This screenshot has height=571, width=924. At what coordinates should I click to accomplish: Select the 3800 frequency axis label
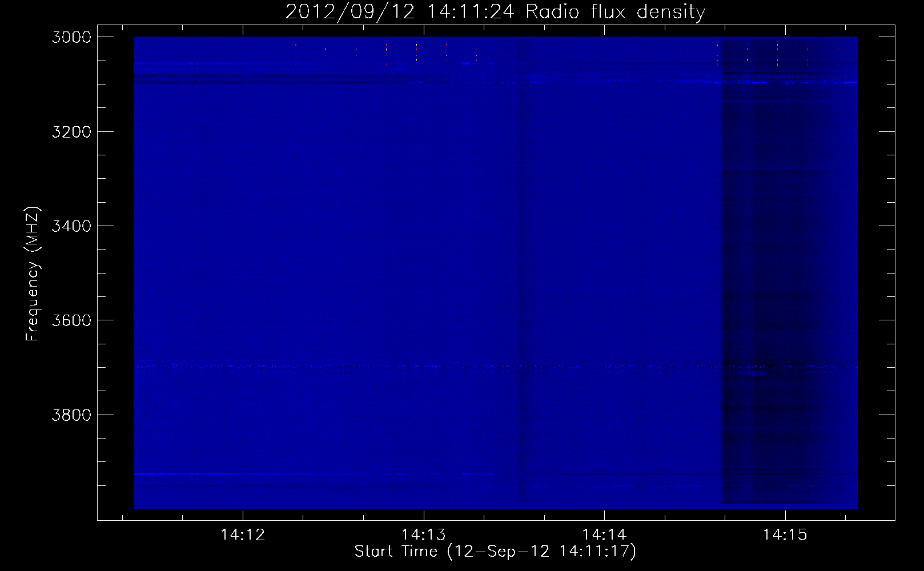coord(71,415)
